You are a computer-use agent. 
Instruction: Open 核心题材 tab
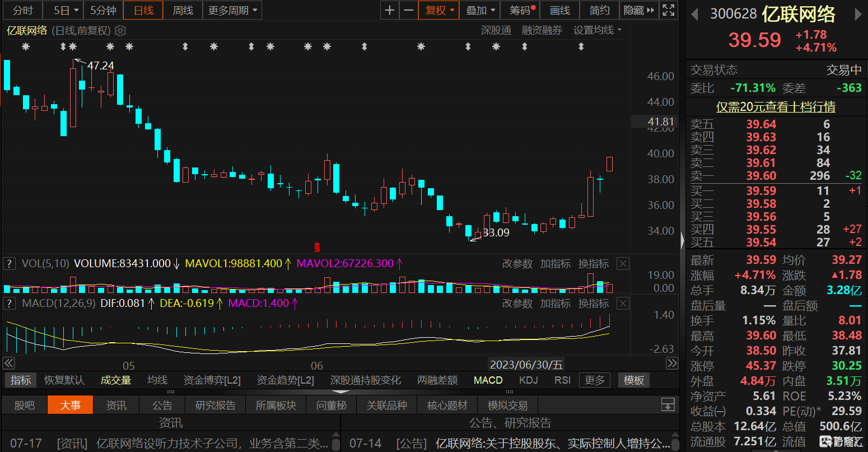coord(447,405)
